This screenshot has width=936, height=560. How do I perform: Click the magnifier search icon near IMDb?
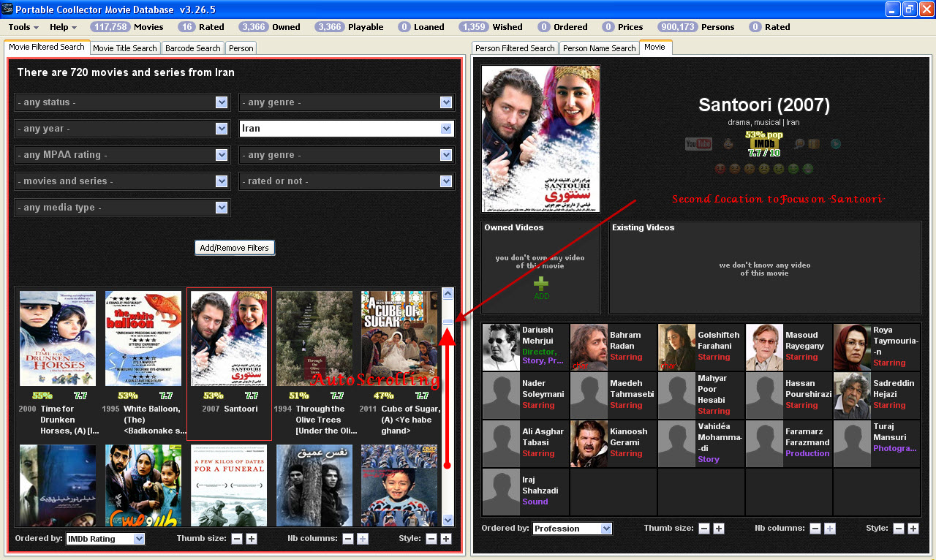pos(799,144)
